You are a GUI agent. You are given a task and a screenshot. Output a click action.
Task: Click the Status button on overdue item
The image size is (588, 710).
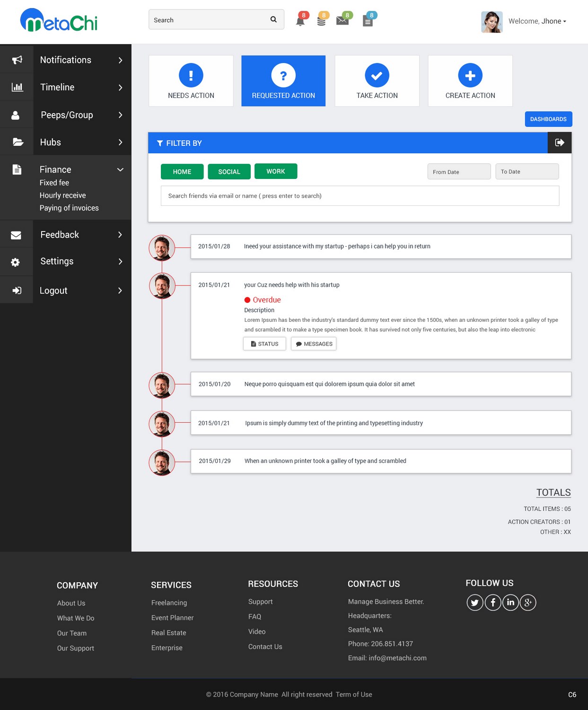(x=264, y=344)
